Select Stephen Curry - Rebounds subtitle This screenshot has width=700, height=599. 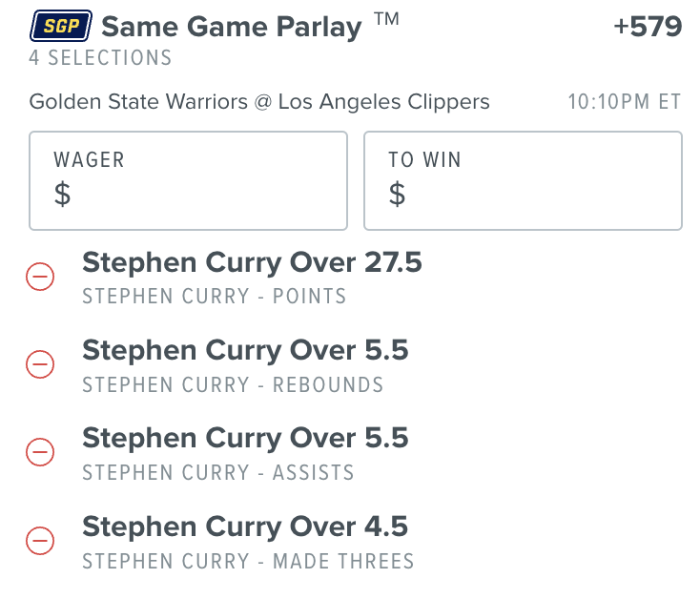point(233,384)
